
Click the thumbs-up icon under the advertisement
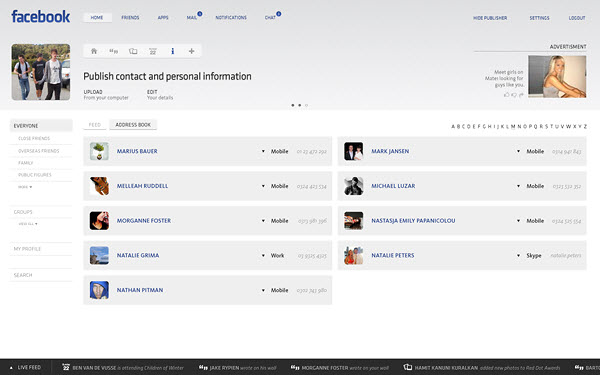click(x=507, y=95)
